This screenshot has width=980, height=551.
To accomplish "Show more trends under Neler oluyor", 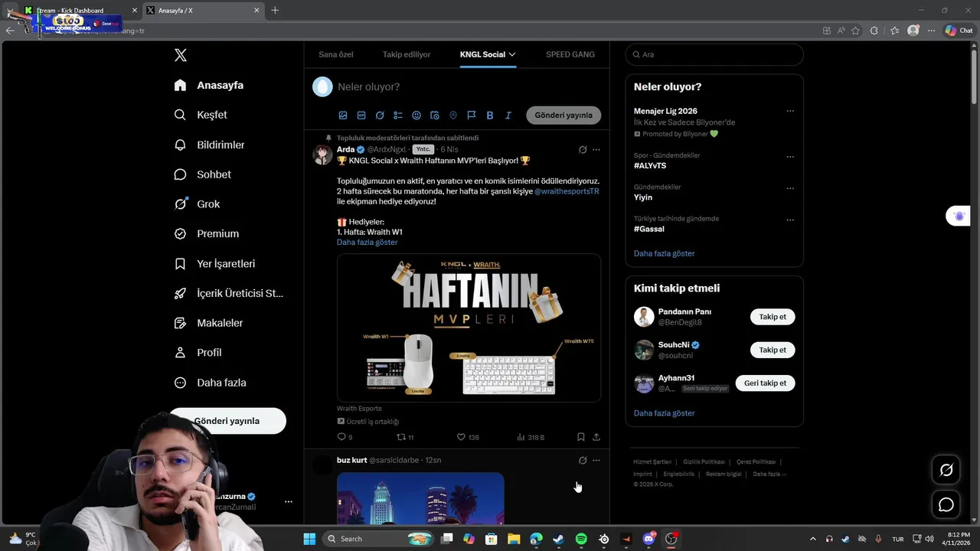I will pyautogui.click(x=665, y=253).
